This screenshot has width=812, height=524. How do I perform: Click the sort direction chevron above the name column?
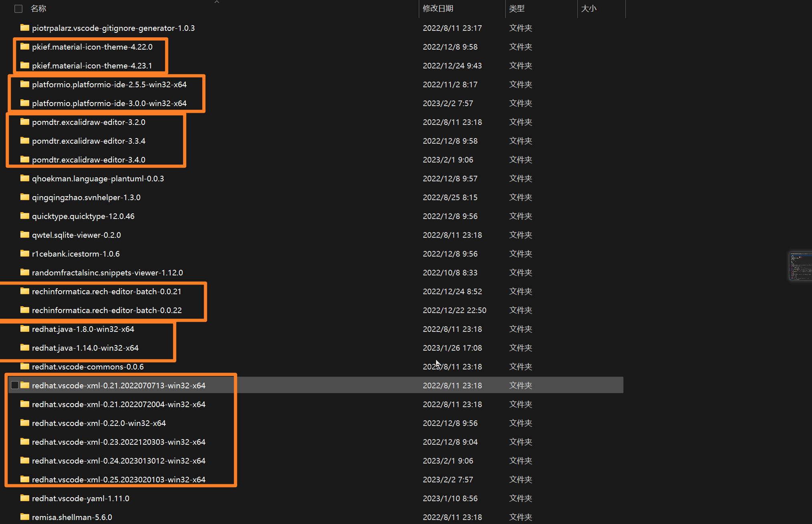click(217, 2)
